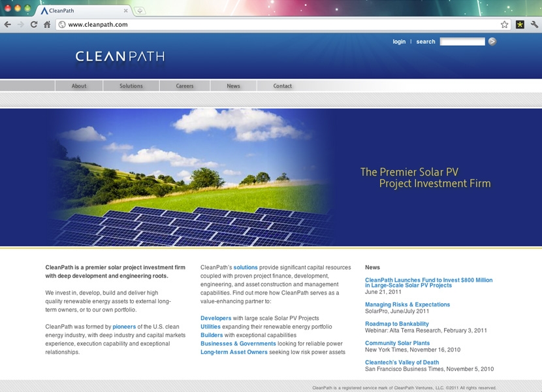Open the Careers menu item
The height and width of the screenshot is (392, 542).
pyautogui.click(x=185, y=86)
